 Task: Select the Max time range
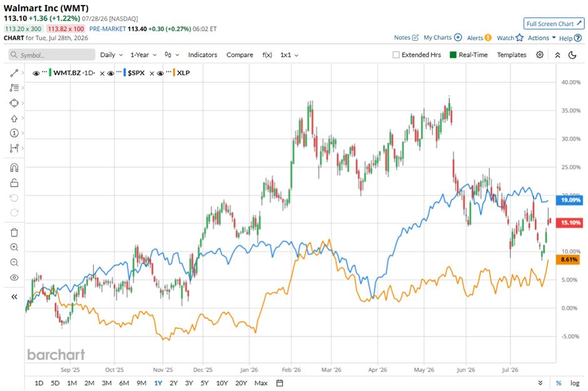261,383
